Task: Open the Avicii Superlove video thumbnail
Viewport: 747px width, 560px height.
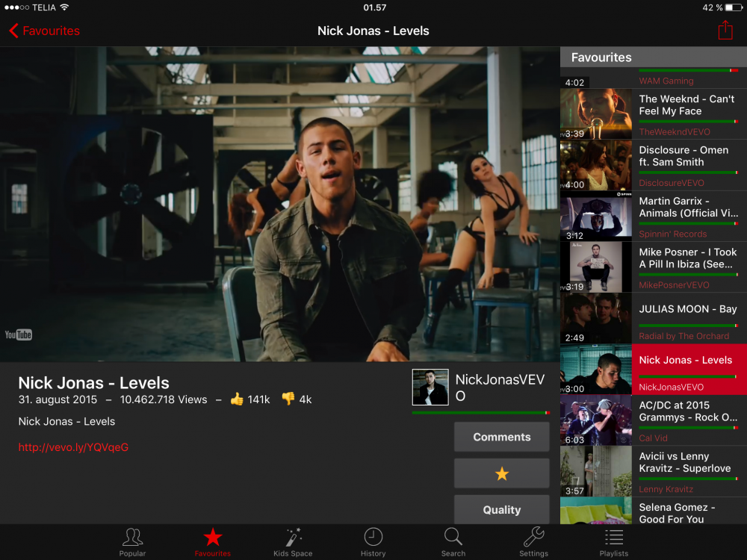Action: pos(596,471)
